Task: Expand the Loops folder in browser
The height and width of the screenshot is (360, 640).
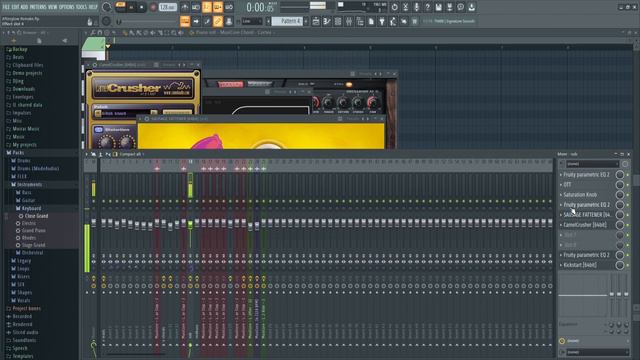Action: click(x=23, y=269)
